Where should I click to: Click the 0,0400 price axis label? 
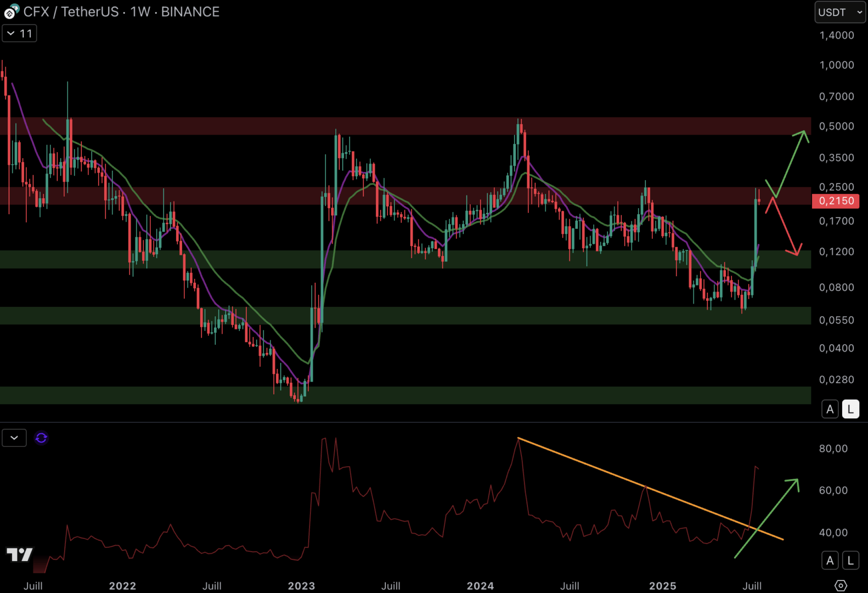pyautogui.click(x=836, y=348)
